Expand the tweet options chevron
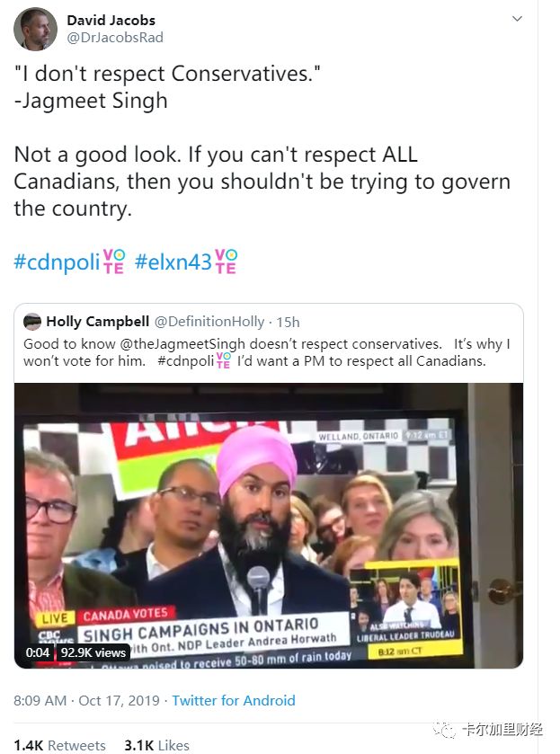Screen dimensions: 560x754 pyautogui.click(x=517, y=19)
